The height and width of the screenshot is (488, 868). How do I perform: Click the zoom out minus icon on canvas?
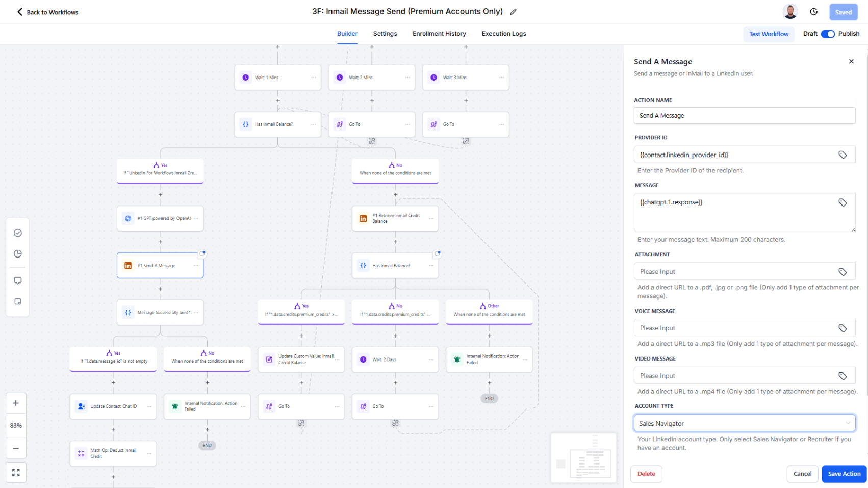click(16, 448)
